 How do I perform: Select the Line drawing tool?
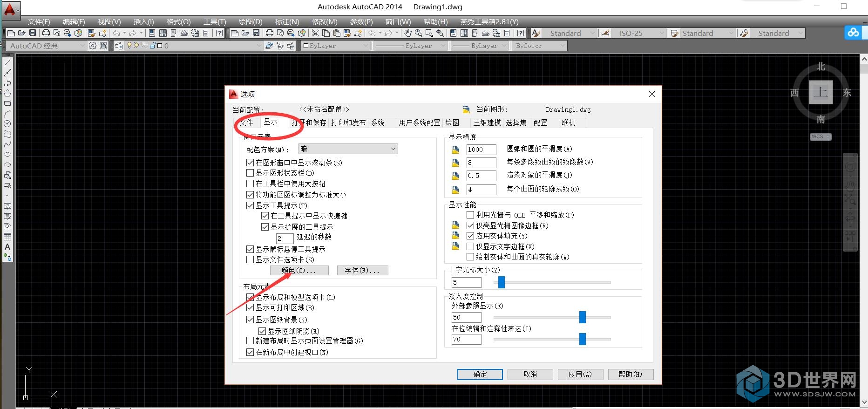(x=7, y=62)
